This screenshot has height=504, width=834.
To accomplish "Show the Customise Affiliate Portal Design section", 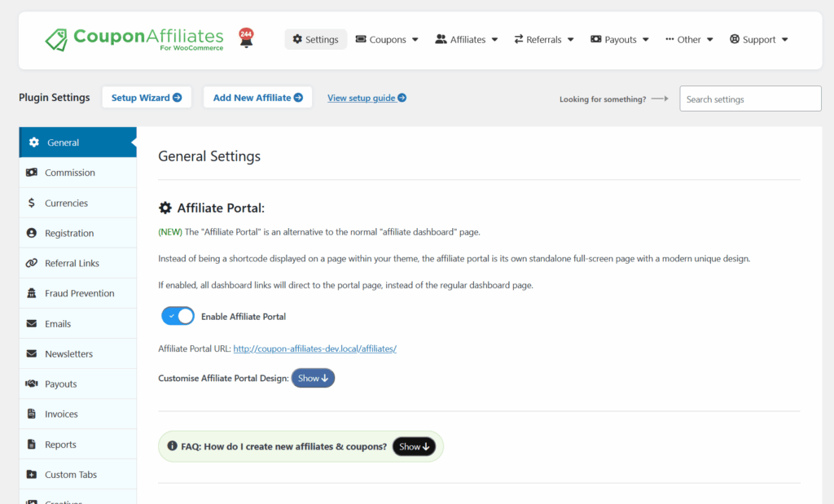I will point(313,378).
